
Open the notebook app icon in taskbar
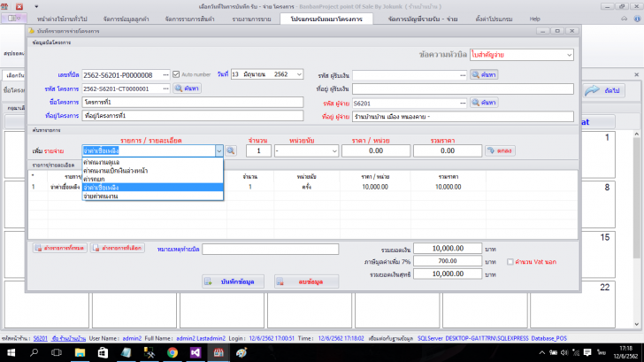coord(126,352)
